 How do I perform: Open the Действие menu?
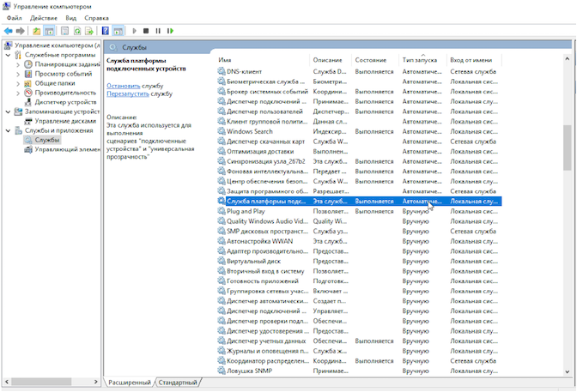[44, 18]
